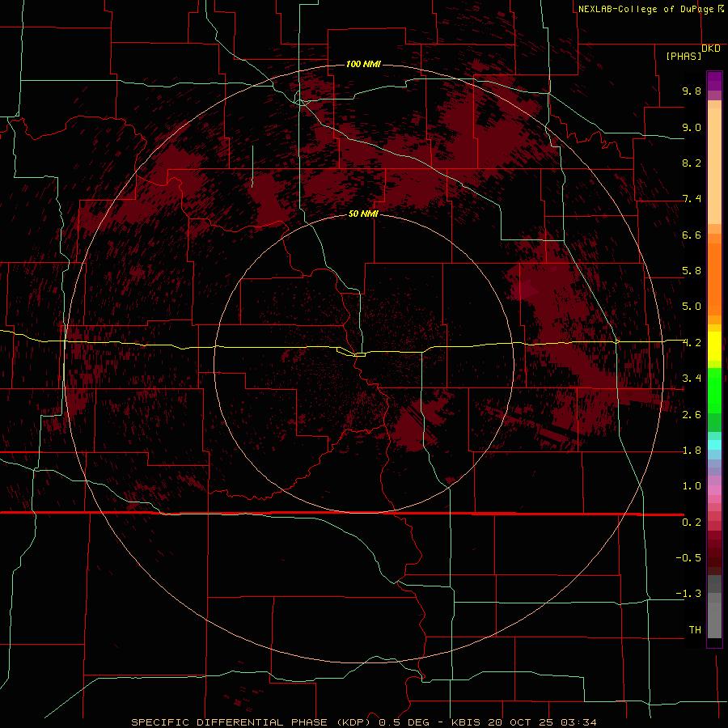Click the 0.2 value on the color scale
This screenshot has width=728, height=728.
click(x=692, y=523)
